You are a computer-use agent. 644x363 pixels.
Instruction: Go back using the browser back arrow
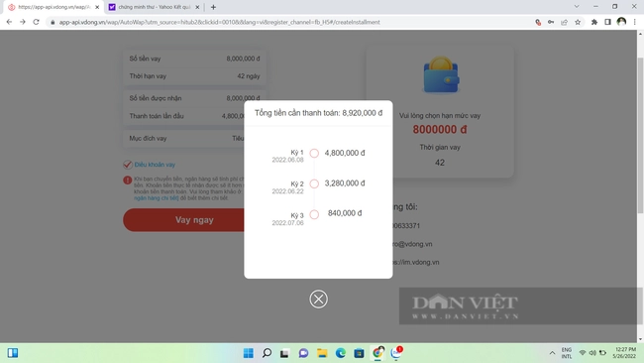[9, 22]
